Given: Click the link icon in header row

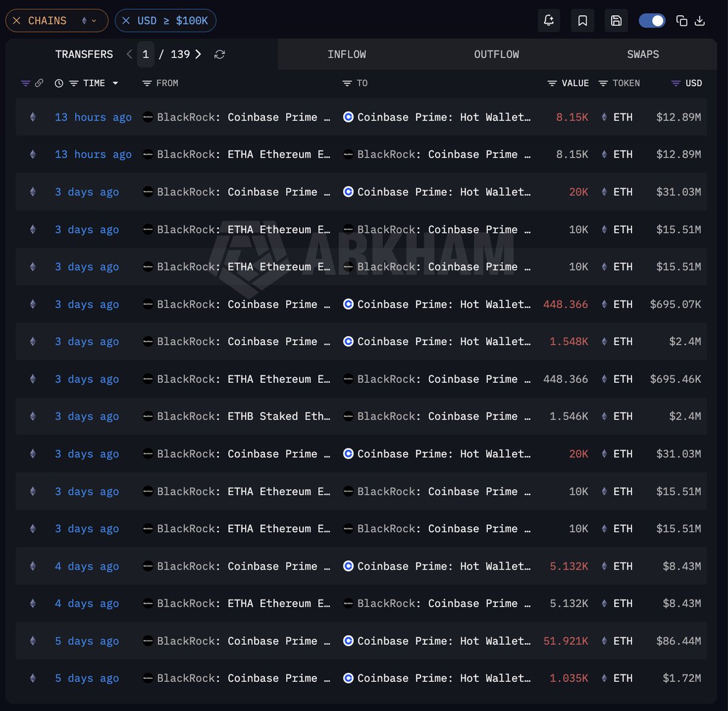Looking at the screenshot, I should coord(39,83).
